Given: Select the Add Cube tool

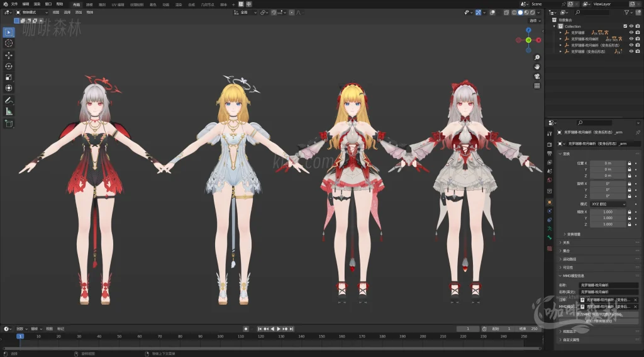Looking at the screenshot, I should tap(9, 123).
